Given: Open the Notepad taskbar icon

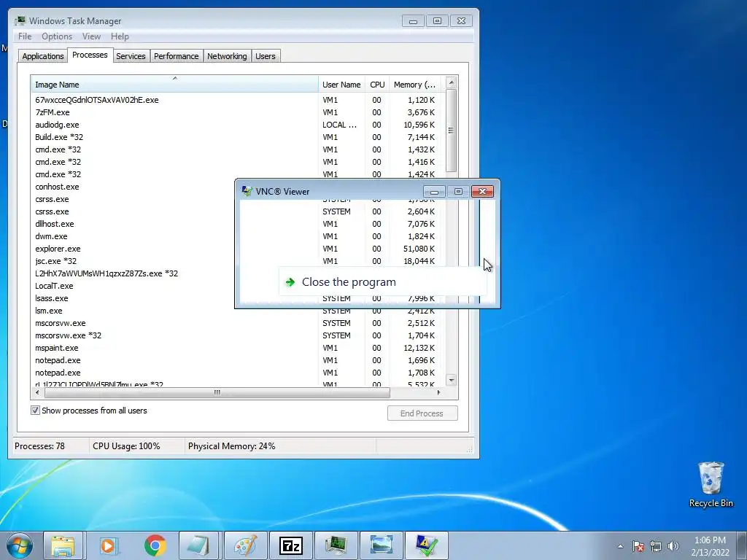Looking at the screenshot, I should [198, 545].
